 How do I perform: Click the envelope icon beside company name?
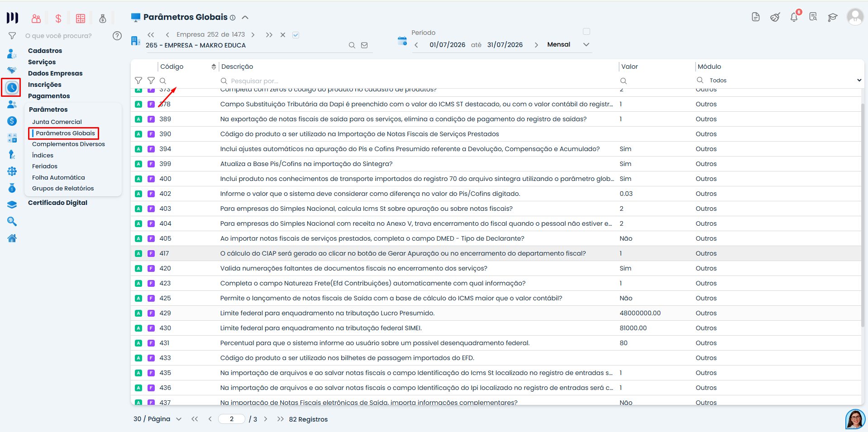[364, 45]
